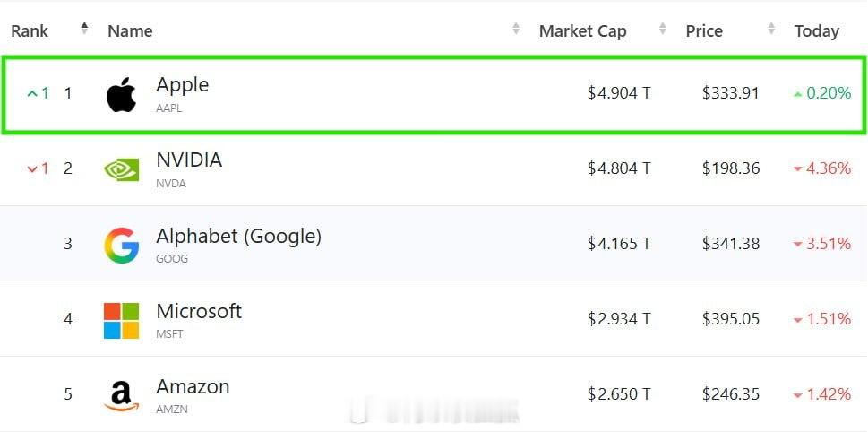
Task: Click NVIDIA's red rank-down arrow
Action: [x=32, y=168]
